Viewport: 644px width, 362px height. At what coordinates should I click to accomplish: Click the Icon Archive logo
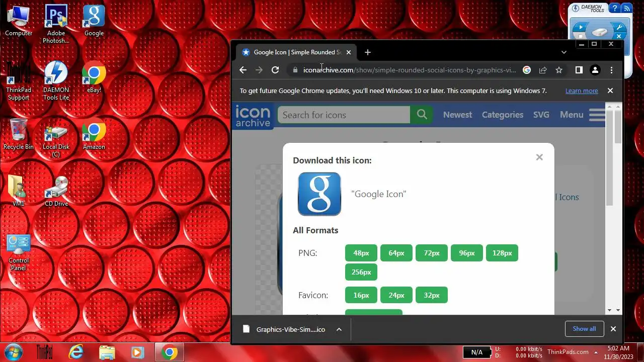pyautogui.click(x=253, y=116)
